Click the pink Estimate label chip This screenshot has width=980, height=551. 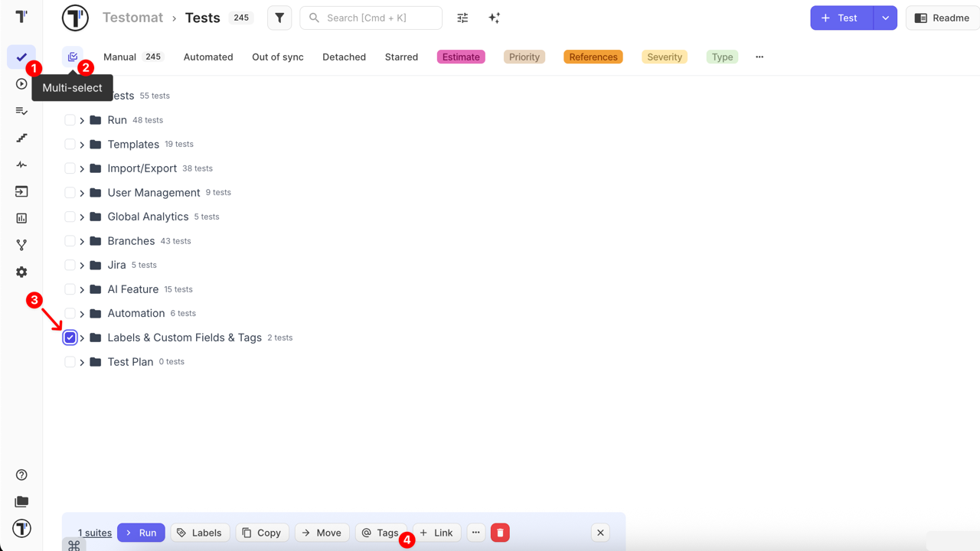click(x=461, y=57)
